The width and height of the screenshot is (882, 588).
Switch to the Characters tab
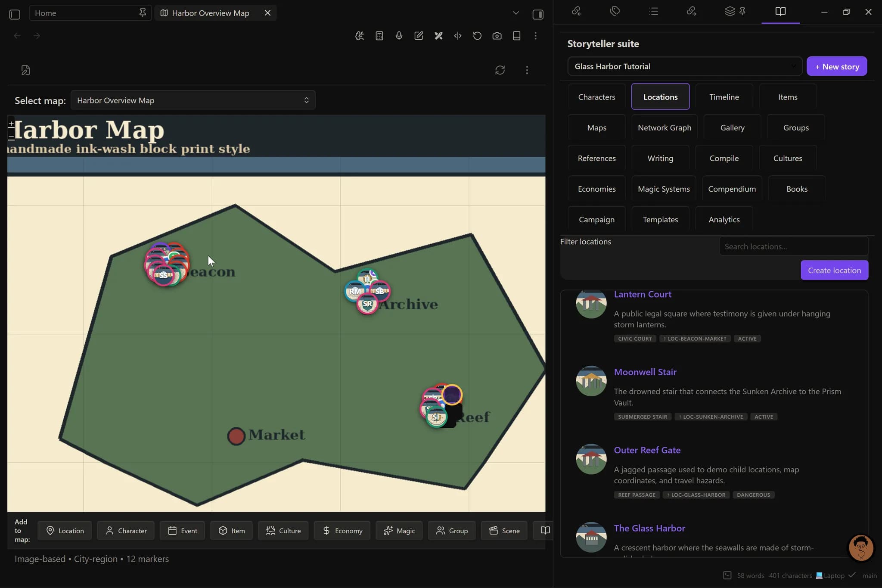[596, 97]
